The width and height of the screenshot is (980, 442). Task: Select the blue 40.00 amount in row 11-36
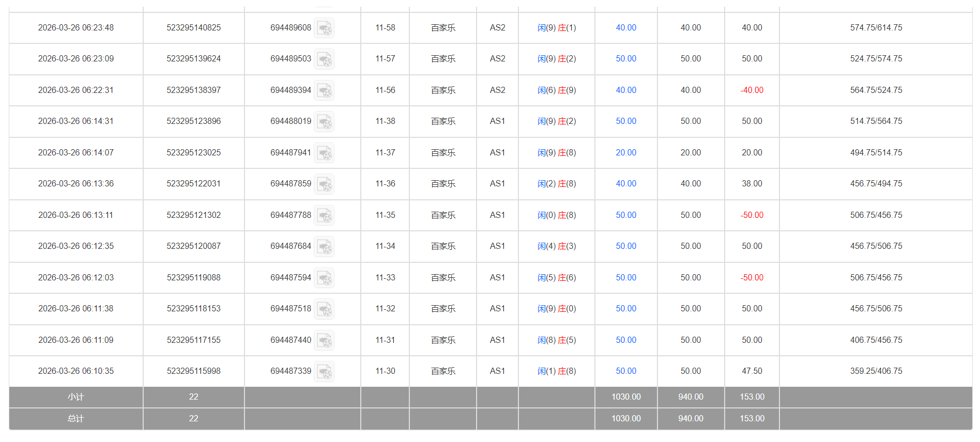[625, 184]
